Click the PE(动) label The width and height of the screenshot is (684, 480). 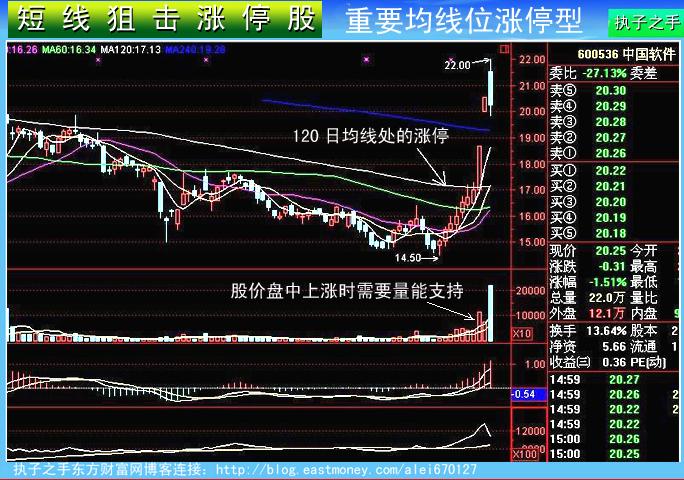click(x=649, y=362)
